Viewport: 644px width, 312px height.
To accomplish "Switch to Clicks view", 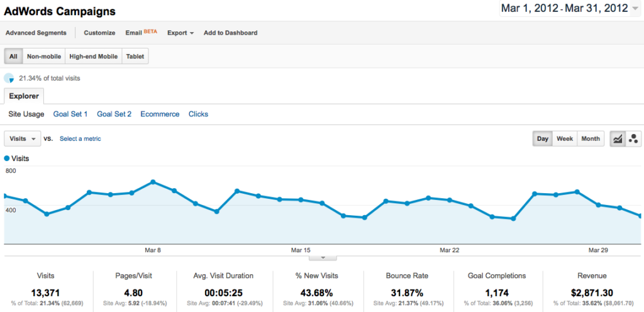I will [x=198, y=114].
